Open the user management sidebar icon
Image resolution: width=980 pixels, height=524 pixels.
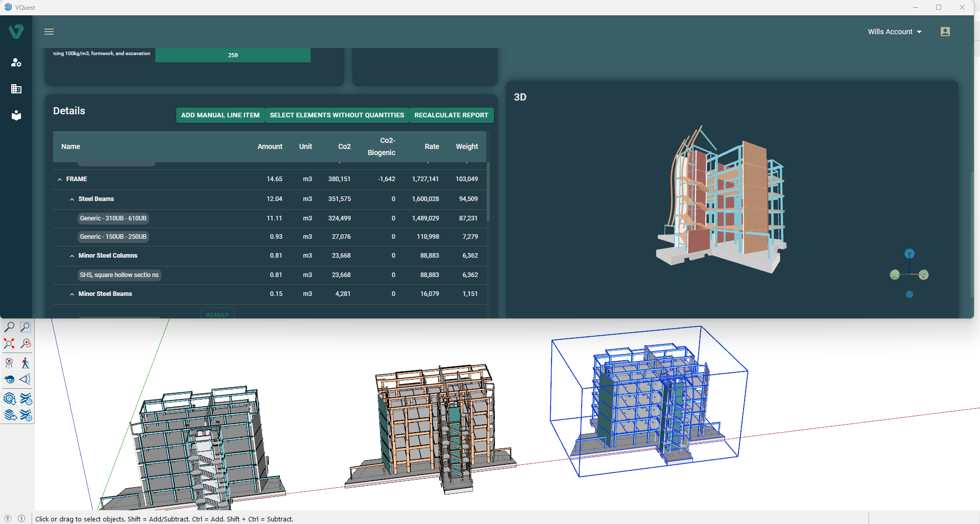click(x=16, y=62)
